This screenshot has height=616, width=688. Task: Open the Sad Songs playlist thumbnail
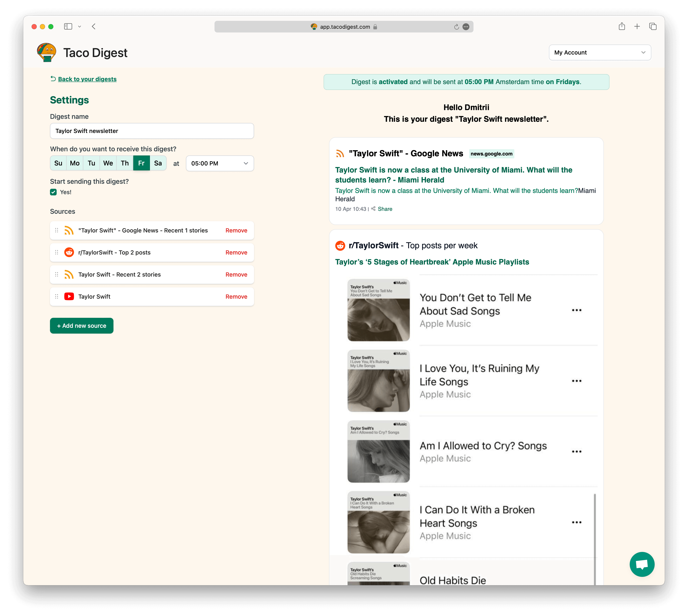coord(379,310)
